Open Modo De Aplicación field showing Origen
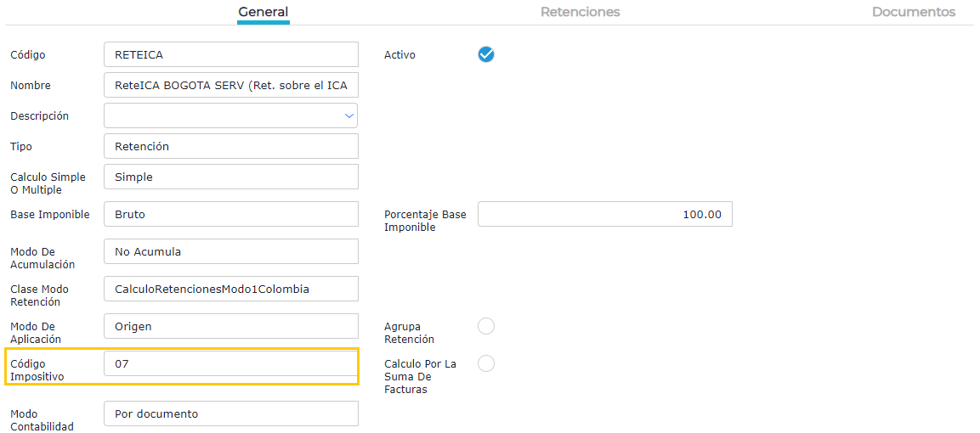This screenshot has height=433, width=980. 230,326
